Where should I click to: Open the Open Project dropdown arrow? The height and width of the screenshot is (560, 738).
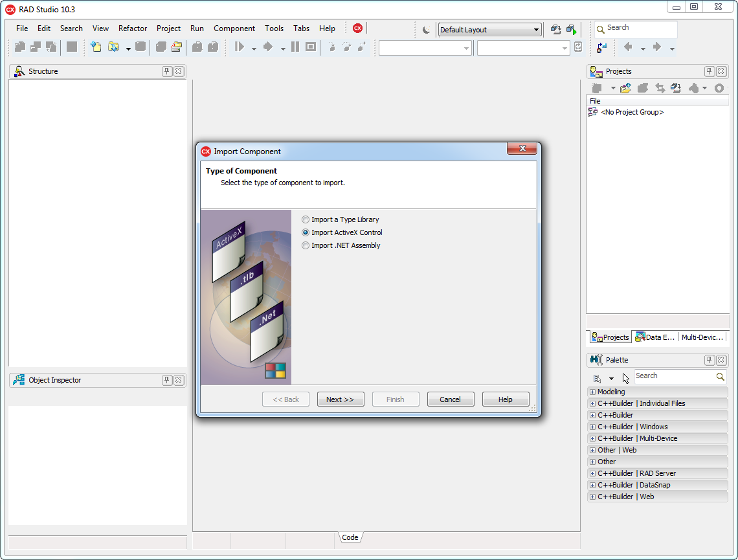click(x=128, y=49)
